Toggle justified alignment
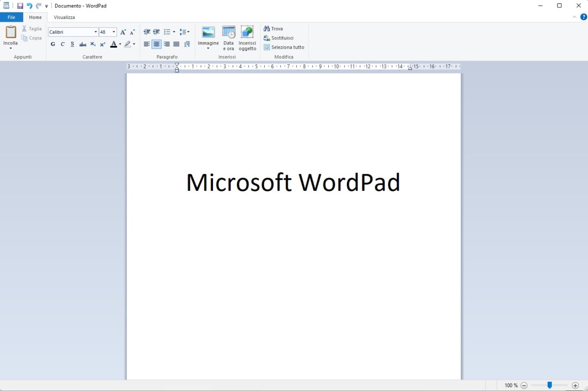Image resolution: width=588 pixels, height=391 pixels. click(x=176, y=44)
